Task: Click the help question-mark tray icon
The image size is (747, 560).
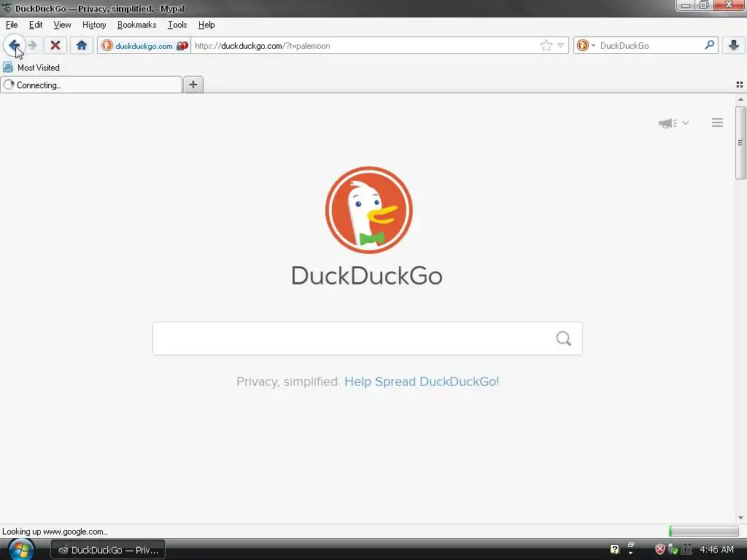Action: [x=614, y=550]
